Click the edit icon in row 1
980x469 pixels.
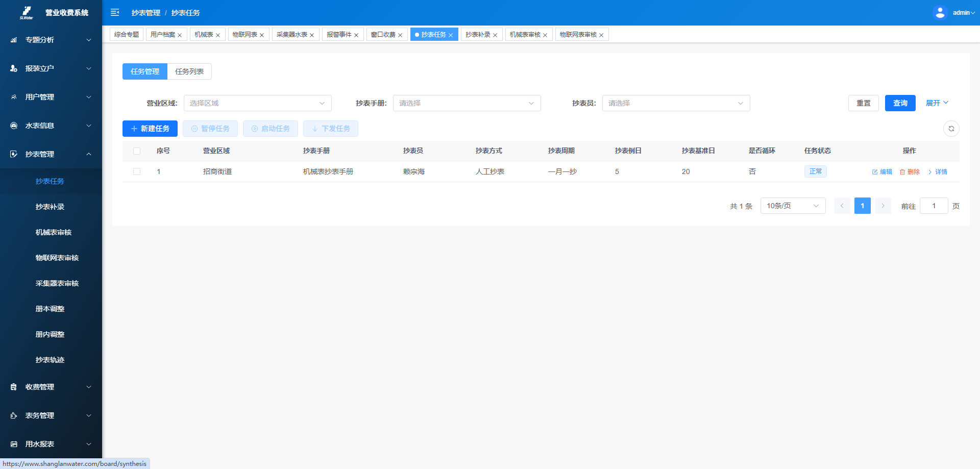click(875, 172)
